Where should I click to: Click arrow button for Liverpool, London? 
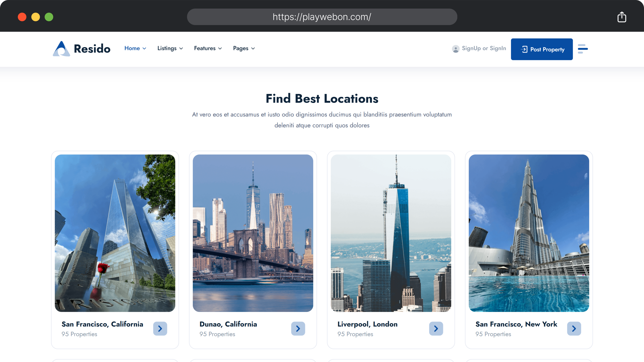436,329
